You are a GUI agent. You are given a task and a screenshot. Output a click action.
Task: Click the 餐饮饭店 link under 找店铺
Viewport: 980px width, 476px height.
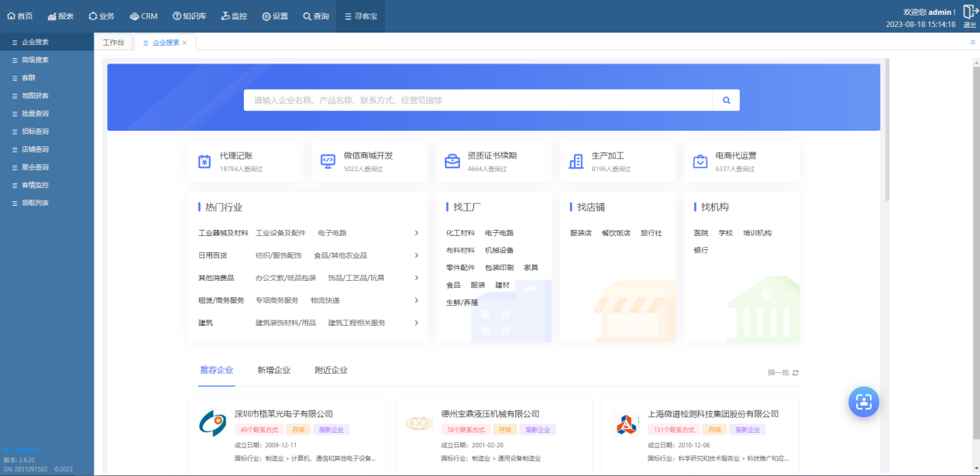pos(616,233)
